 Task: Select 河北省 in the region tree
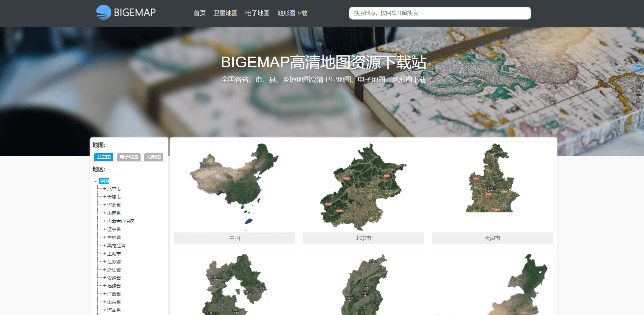pos(114,205)
